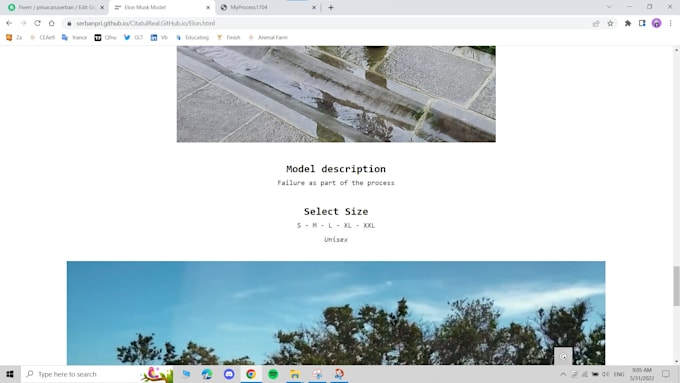Check the battery tray icon

595,374
